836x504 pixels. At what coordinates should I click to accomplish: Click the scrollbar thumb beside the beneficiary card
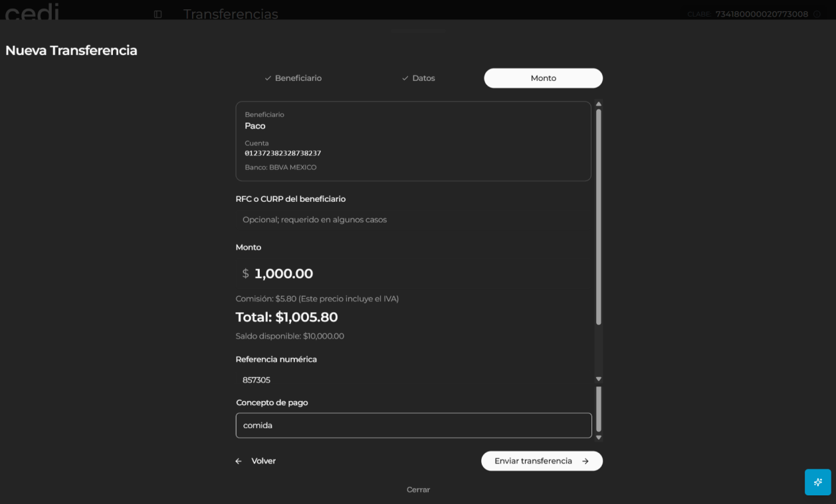click(598, 216)
